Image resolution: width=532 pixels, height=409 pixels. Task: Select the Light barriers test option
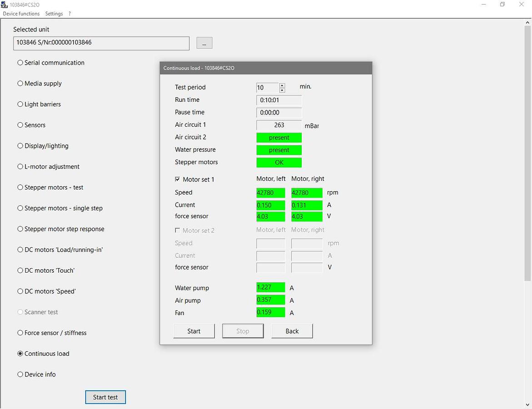pos(20,105)
